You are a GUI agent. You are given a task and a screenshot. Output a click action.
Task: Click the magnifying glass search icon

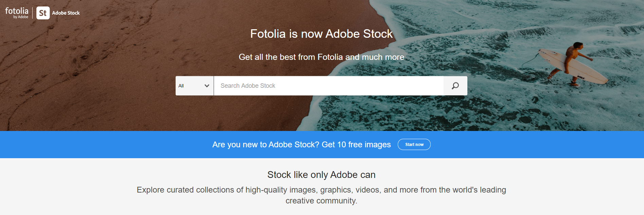(455, 86)
